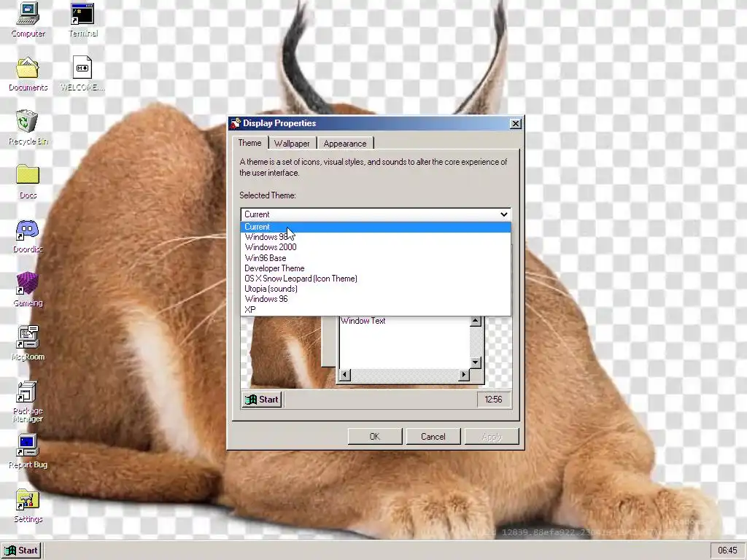Open the Recycle Bin icon

28,128
